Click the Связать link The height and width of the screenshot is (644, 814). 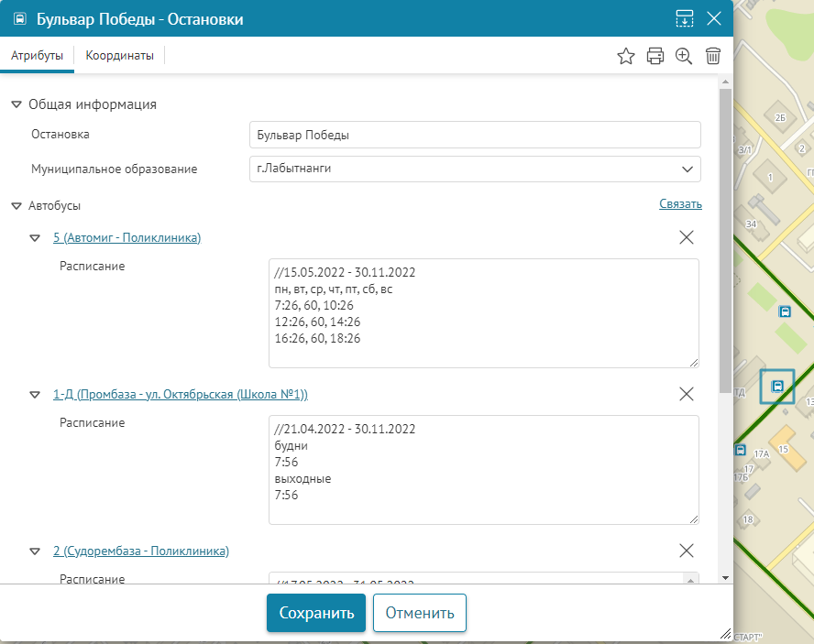tap(680, 204)
